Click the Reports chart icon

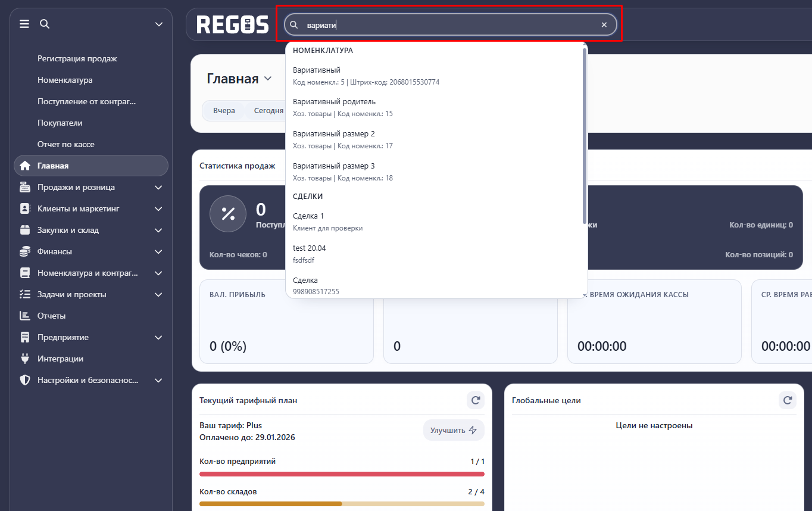click(25, 316)
